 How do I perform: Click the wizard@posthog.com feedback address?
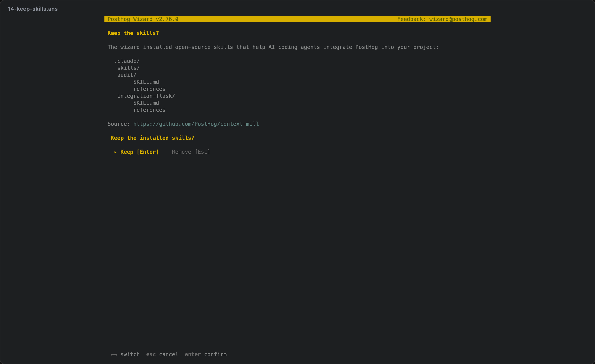[x=458, y=19]
